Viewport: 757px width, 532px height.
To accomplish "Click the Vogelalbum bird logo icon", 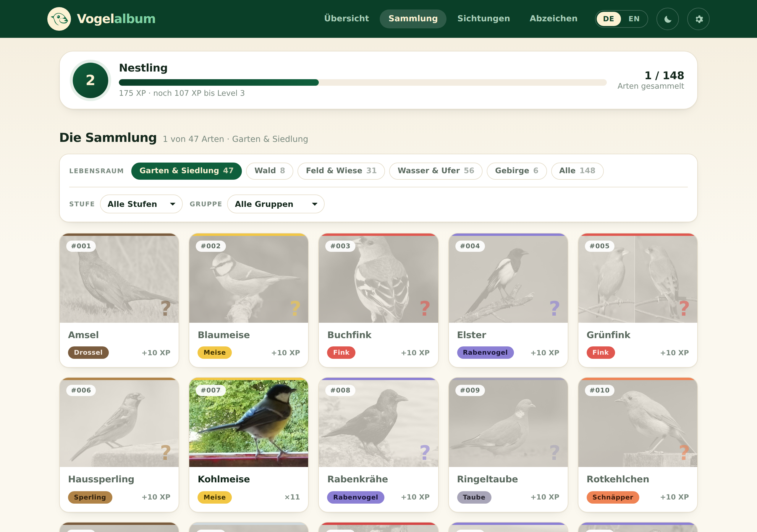I will pos(59,19).
